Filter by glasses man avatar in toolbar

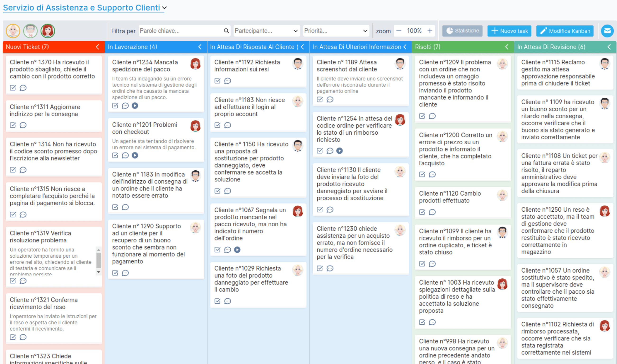pos(30,31)
